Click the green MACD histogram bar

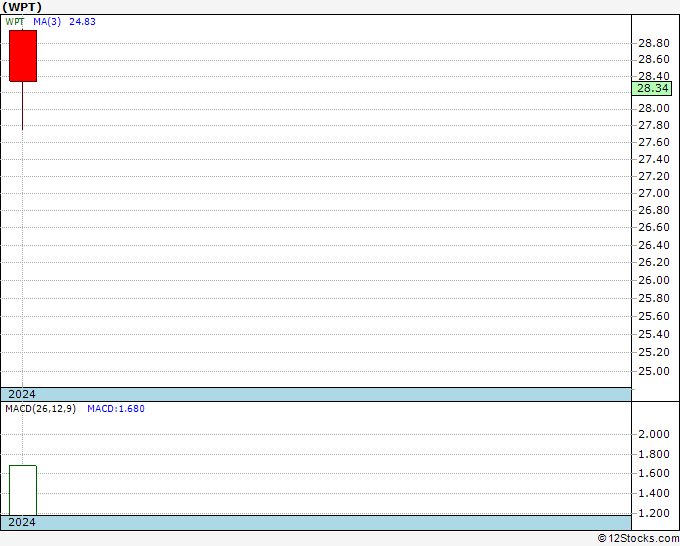point(23,490)
